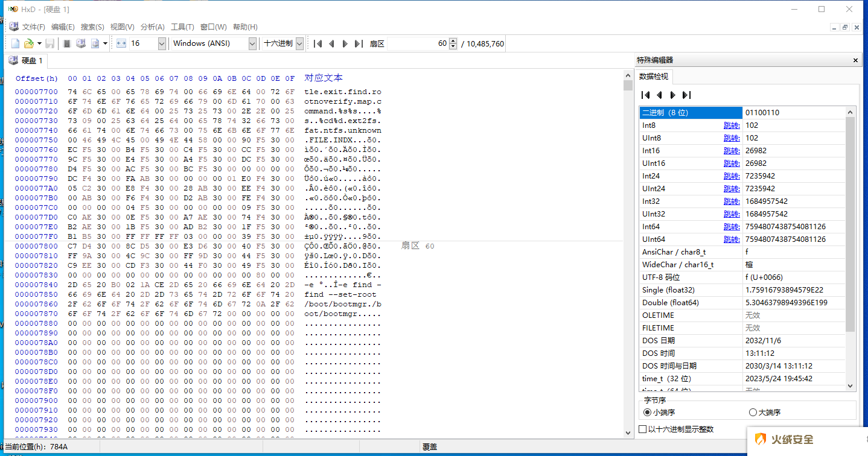
Task: Restore the inner document window
Action: coord(845,27)
